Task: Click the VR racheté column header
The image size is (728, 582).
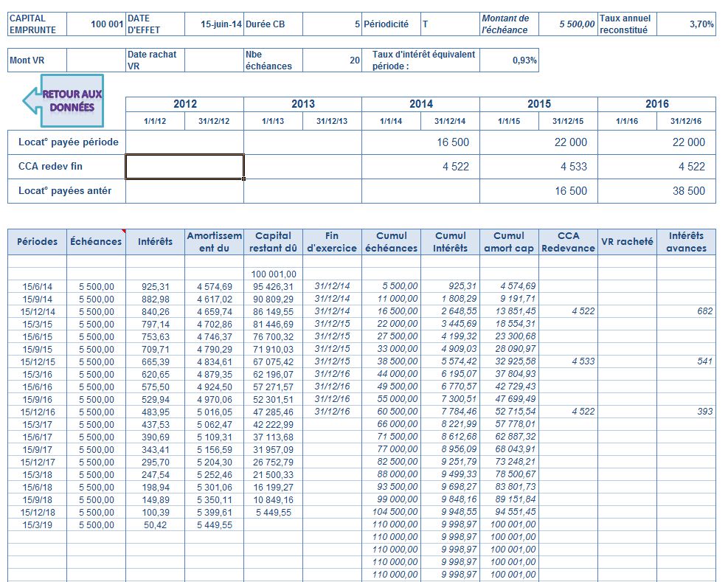Action: (x=627, y=241)
